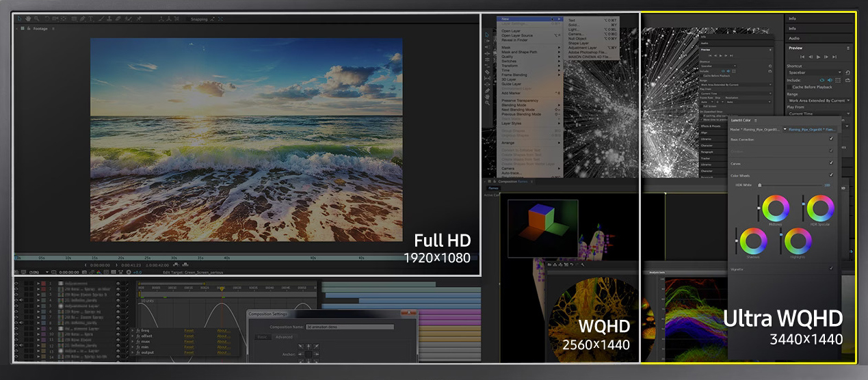Click center anchor point in Anchor grid
This screenshot has width=868, height=380.
pos(308,354)
